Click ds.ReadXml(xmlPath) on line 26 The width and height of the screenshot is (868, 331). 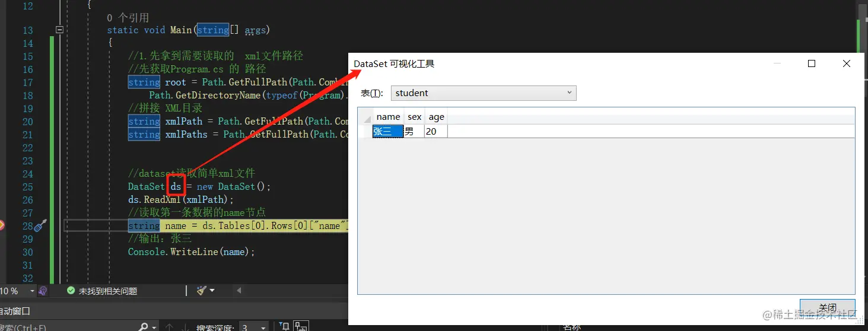click(181, 199)
